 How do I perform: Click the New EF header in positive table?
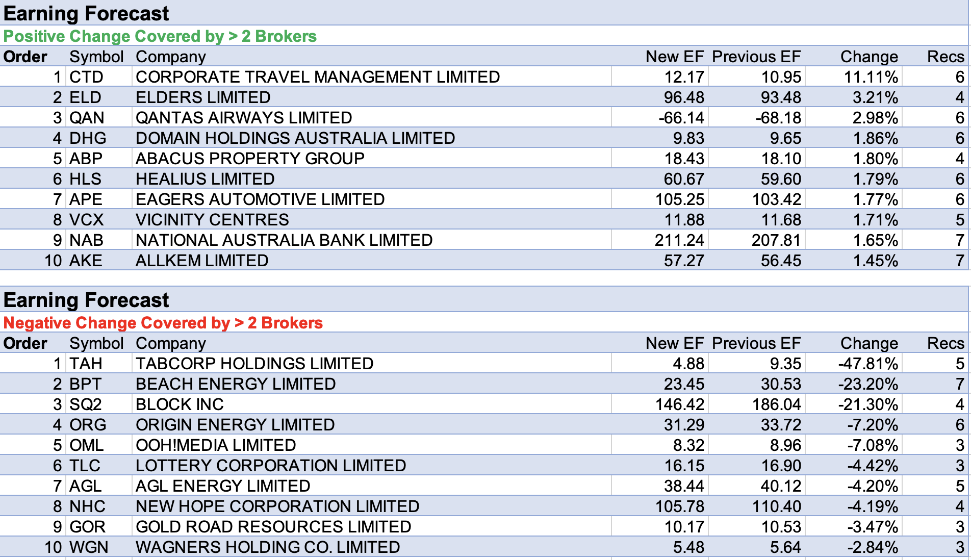(x=674, y=57)
